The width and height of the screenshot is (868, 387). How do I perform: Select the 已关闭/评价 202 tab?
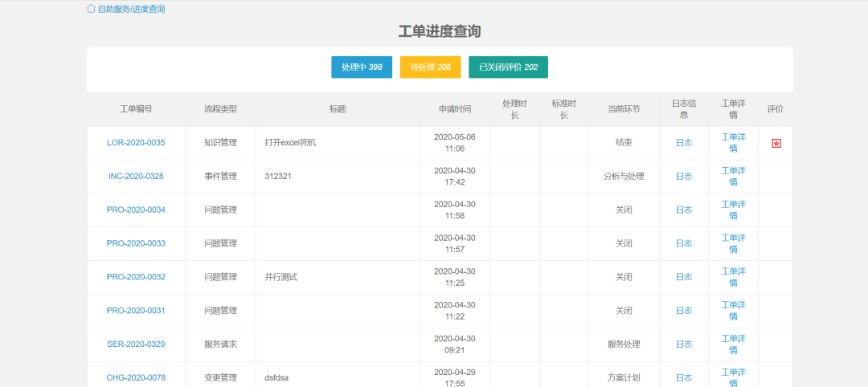[x=508, y=67]
